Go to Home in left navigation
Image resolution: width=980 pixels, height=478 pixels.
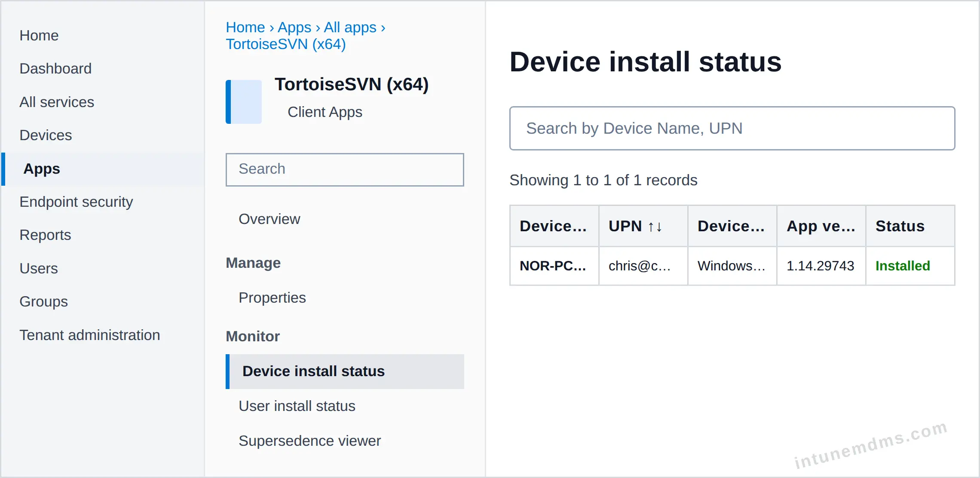(39, 35)
